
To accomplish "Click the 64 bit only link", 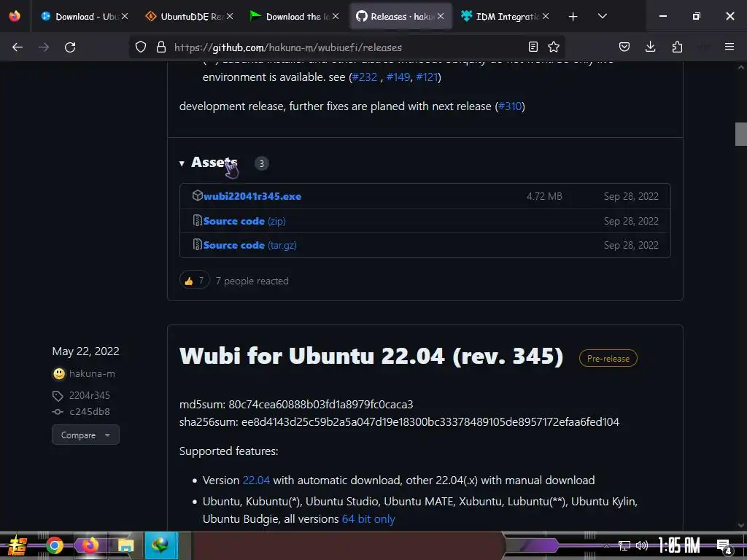I will [x=368, y=519].
